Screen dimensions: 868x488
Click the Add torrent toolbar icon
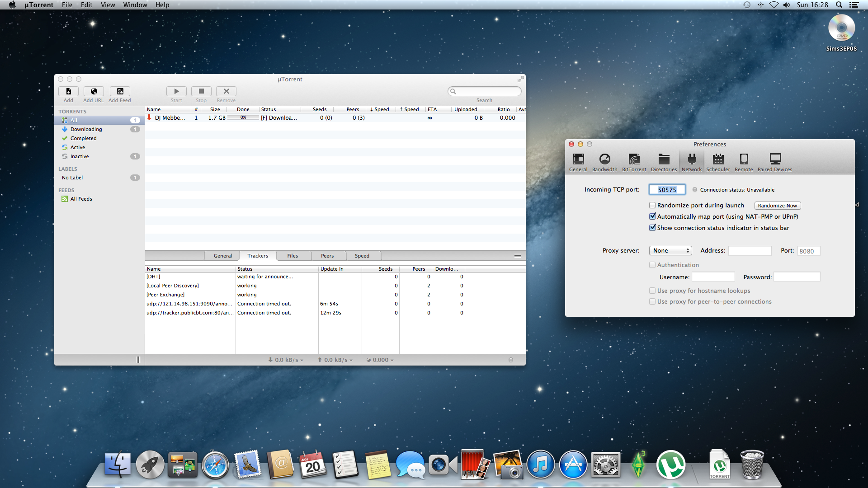68,91
